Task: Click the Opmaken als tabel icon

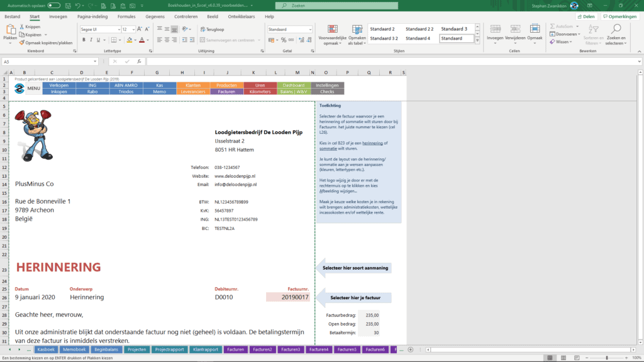Action: (x=357, y=29)
